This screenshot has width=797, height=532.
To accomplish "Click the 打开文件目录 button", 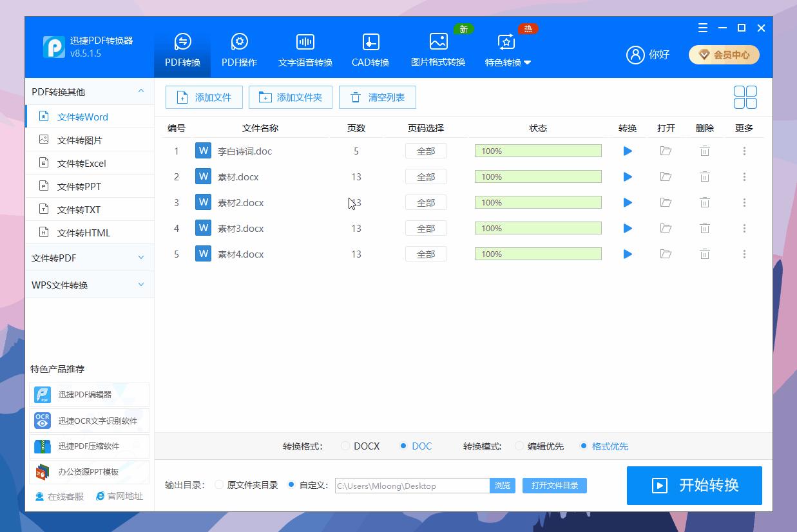I will (x=555, y=486).
